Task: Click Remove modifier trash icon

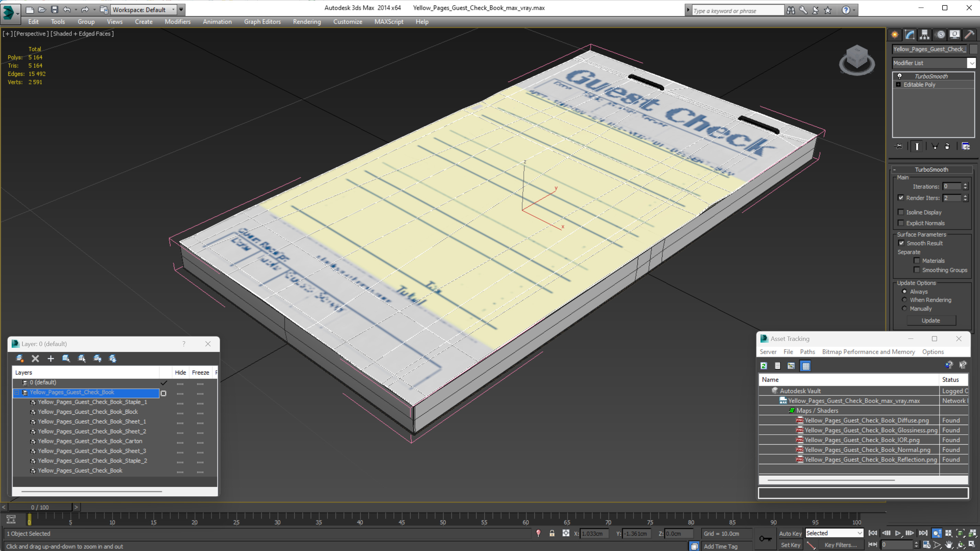Action: click(x=947, y=146)
